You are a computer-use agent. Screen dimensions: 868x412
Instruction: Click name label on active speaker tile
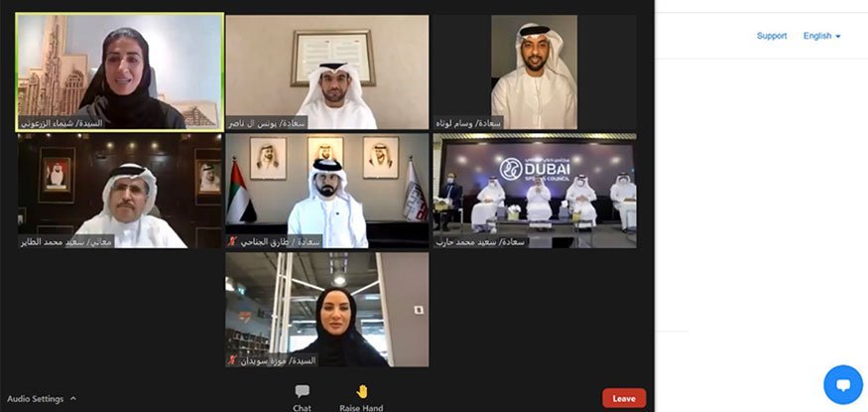pyautogui.click(x=62, y=123)
